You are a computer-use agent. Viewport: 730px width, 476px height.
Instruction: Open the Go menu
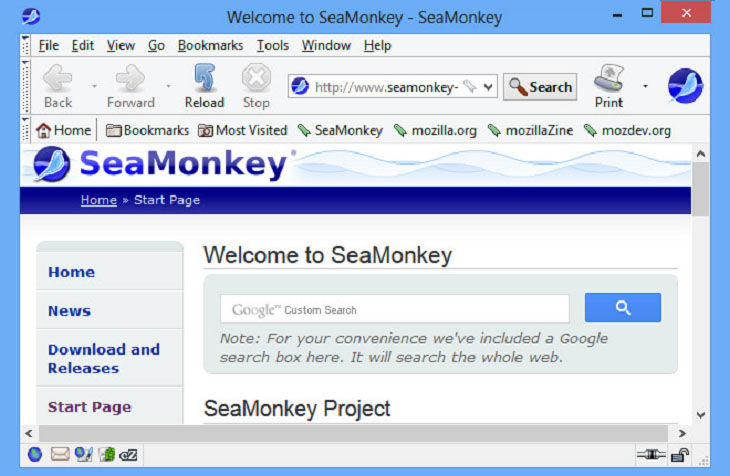pyautogui.click(x=156, y=46)
